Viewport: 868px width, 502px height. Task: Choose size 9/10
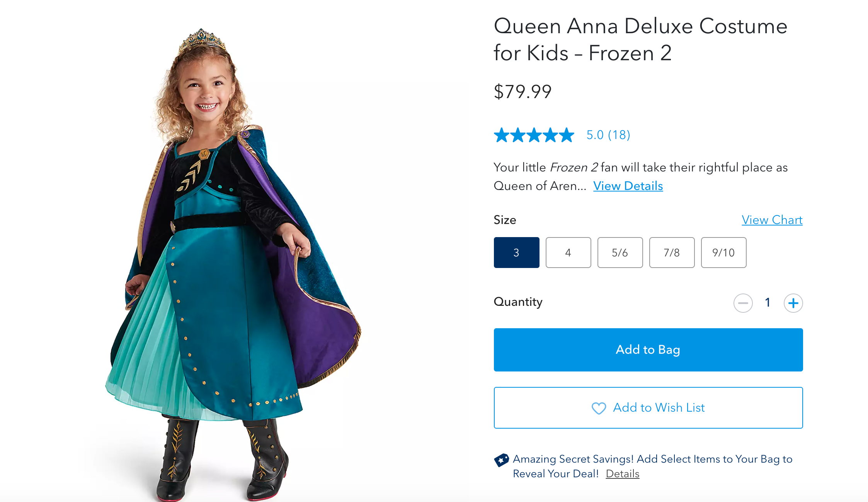coord(723,253)
